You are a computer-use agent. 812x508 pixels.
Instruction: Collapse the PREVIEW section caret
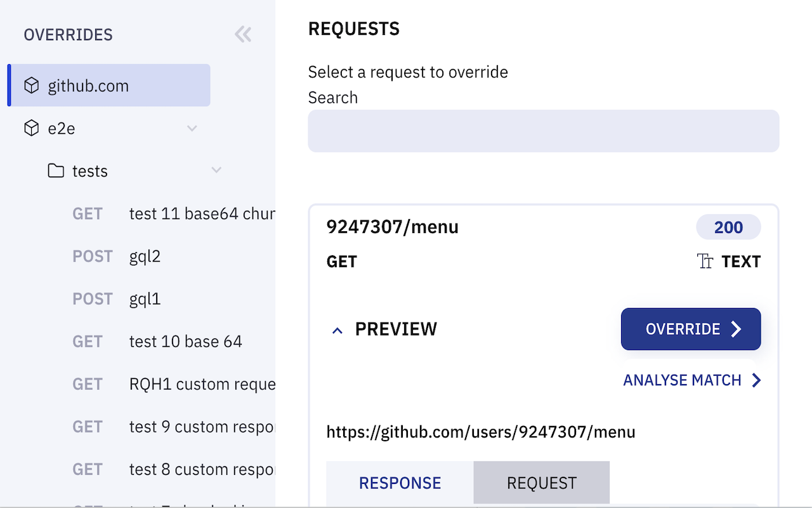click(x=337, y=330)
